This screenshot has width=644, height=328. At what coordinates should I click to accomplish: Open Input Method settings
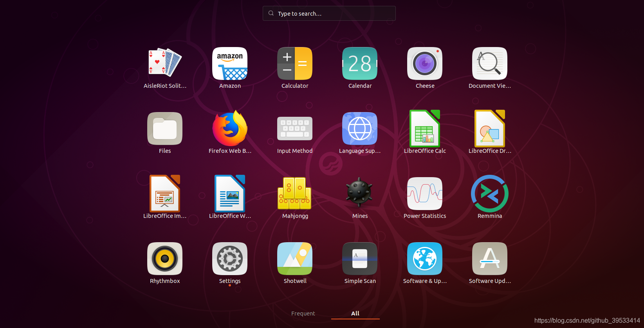[295, 129]
